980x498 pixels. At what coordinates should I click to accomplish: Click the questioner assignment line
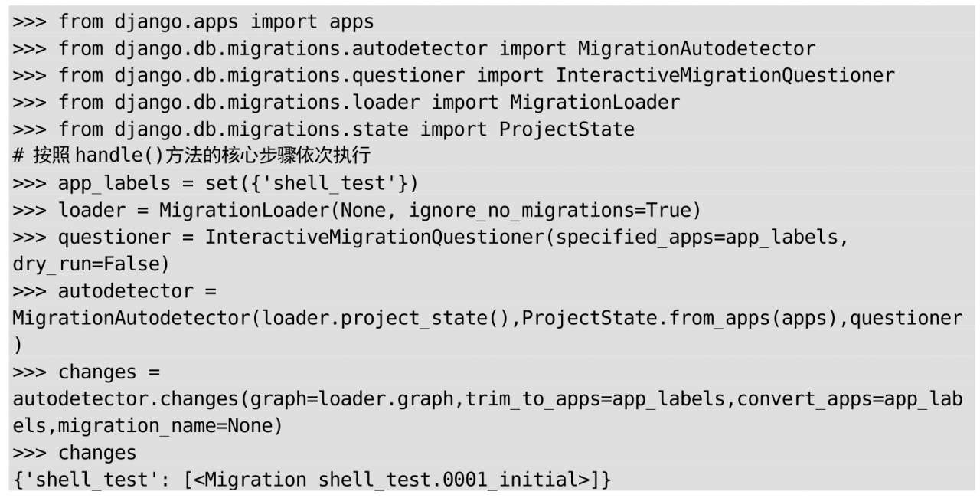(x=430, y=237)
